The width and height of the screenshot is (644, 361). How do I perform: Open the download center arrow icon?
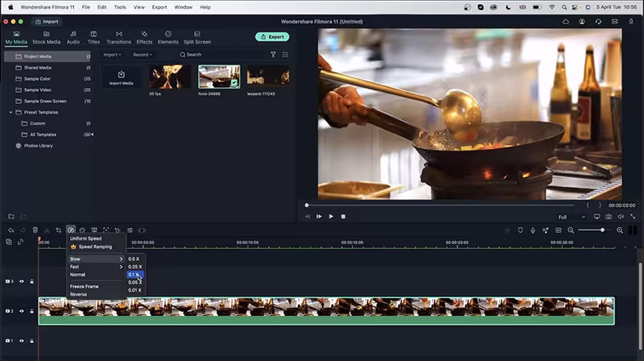tap(631, 22)
